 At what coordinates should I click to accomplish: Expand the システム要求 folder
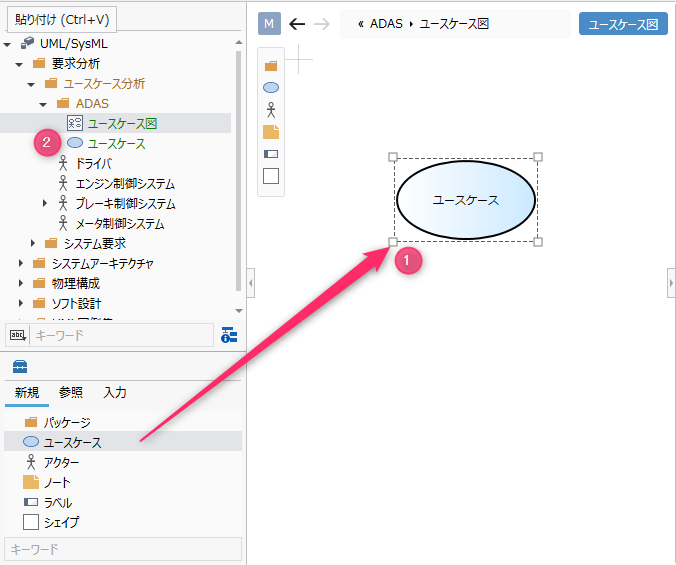point(32,243)
